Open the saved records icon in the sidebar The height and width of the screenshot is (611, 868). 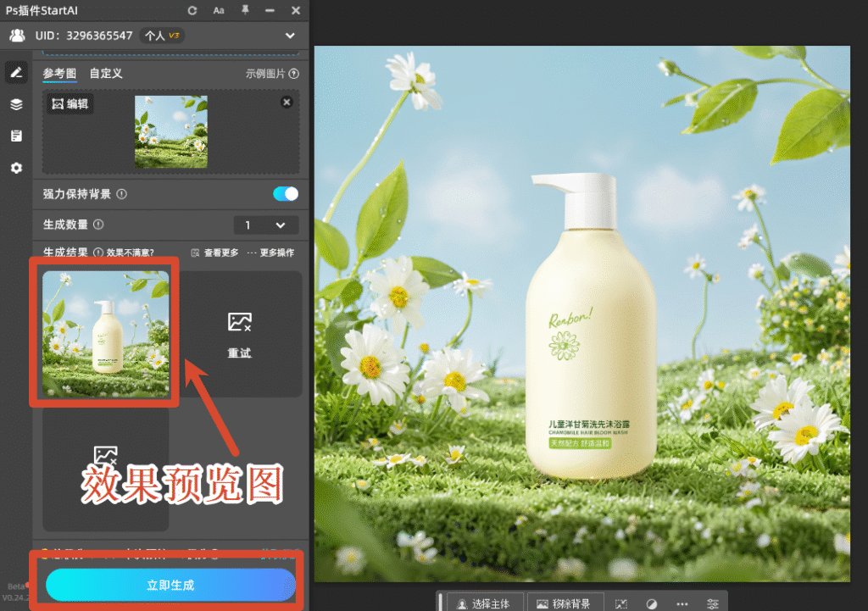[16, 136]
